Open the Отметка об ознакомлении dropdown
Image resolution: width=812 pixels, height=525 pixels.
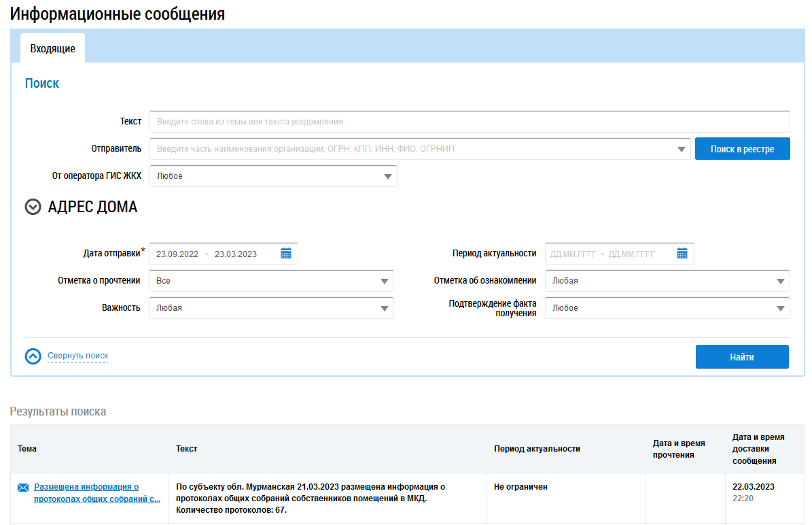coord(781,281)
